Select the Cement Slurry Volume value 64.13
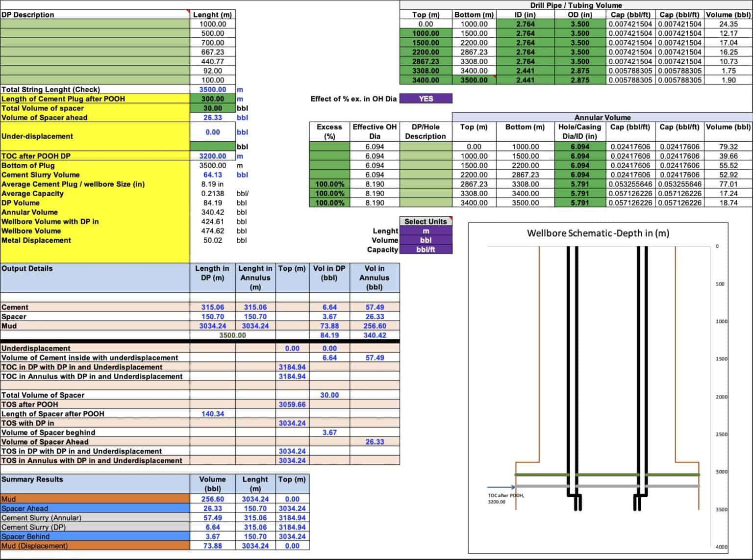 point(213,175)
